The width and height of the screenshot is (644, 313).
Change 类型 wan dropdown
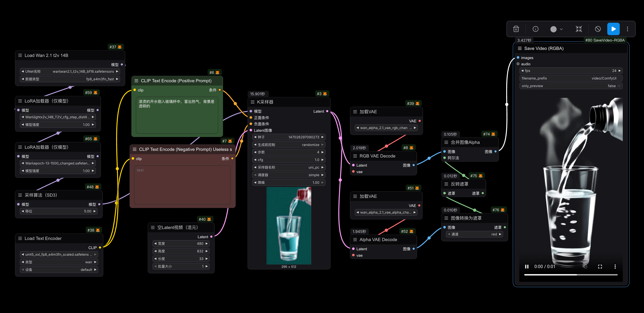coord(59,262)
